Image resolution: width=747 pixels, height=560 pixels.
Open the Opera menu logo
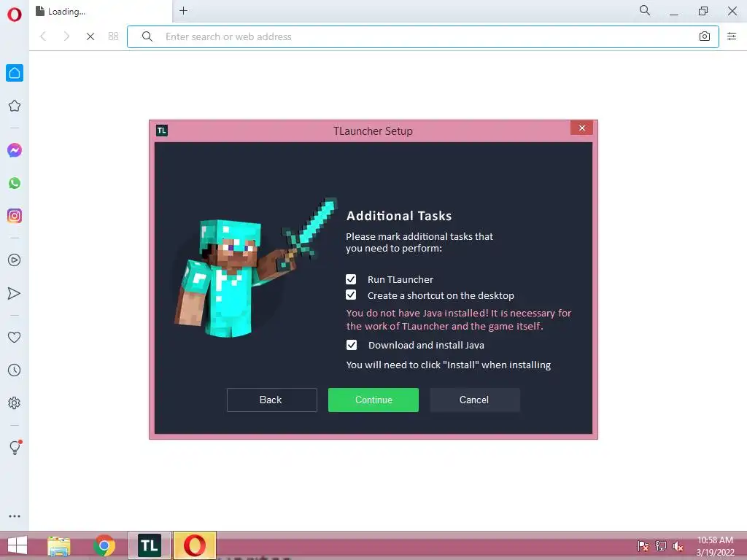[15, 15]
